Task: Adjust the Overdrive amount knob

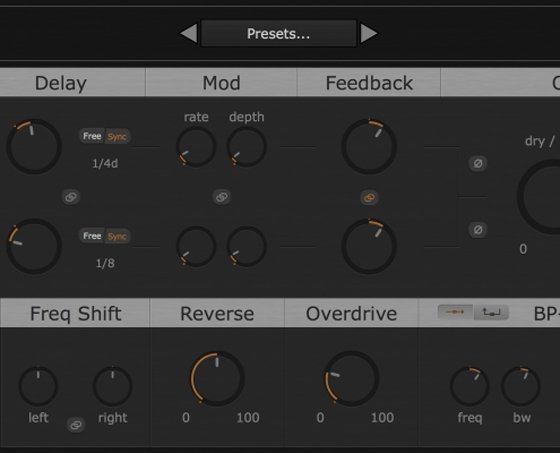Action: 352,379
